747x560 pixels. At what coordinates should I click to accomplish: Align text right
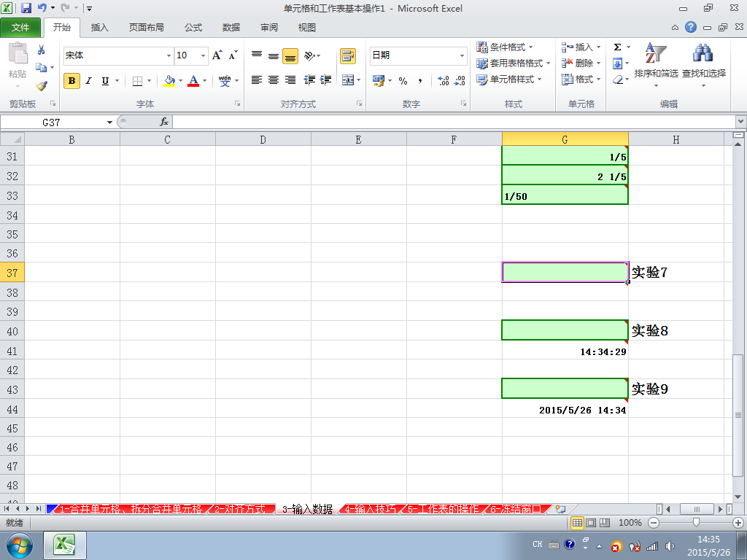click(290, 80)
